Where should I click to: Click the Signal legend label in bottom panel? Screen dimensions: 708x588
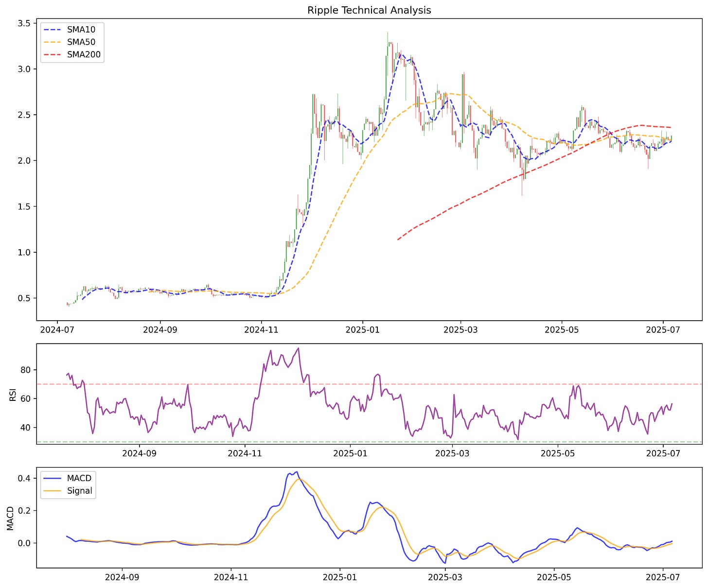point(80,491)
